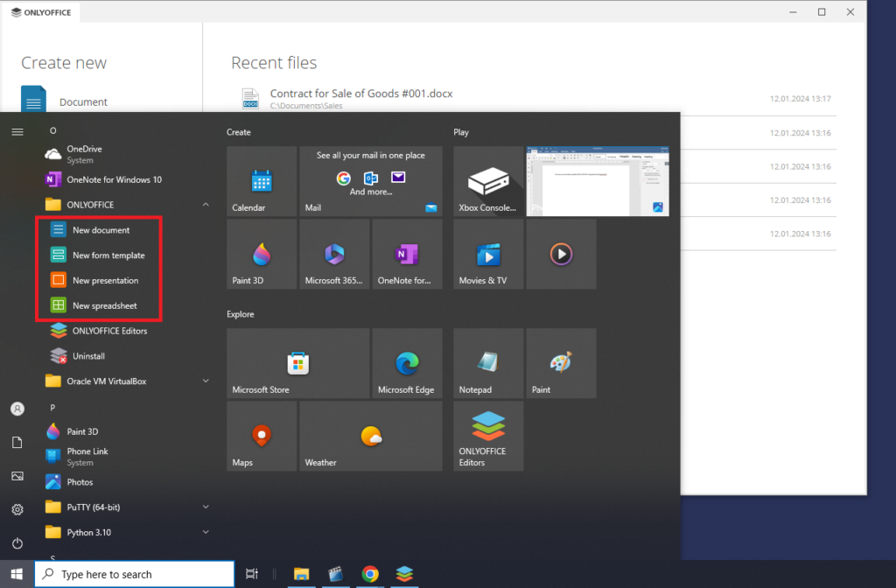Collapse the ONLYOFFICE folder
Screen dimensions: 896x588
(205, 204)
